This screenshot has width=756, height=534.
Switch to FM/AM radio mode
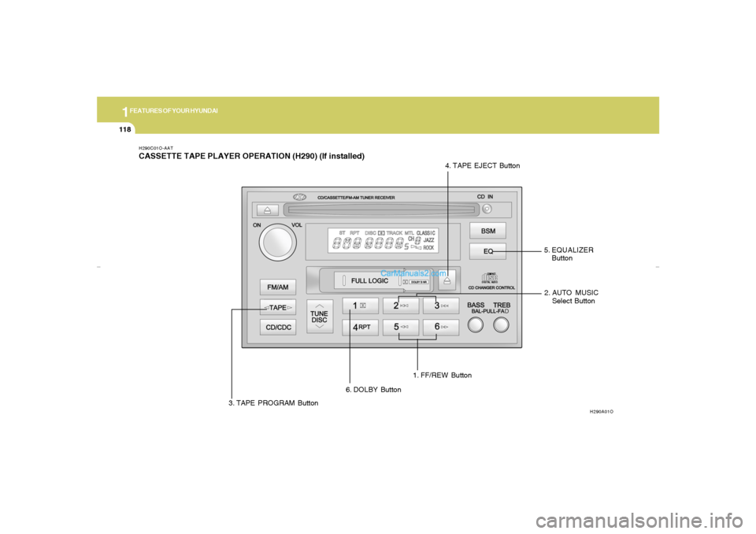(x=278, y=287)
